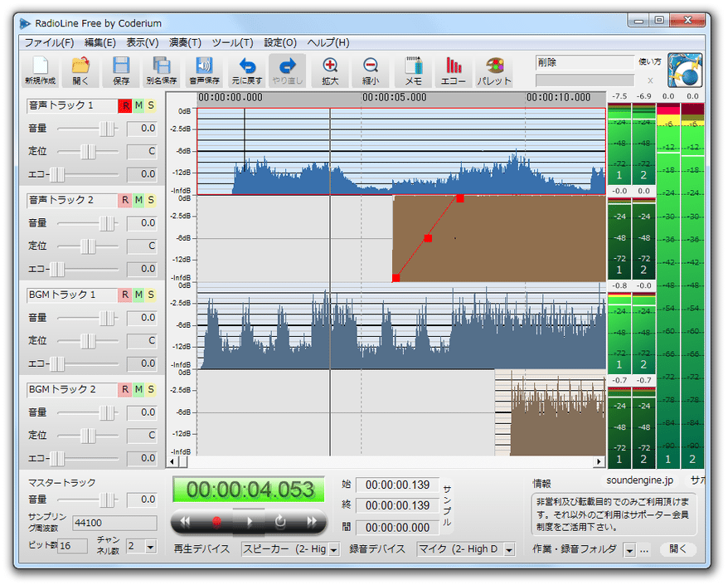Image resolution: width=728 pixels, height=585 pixels.
Task: Expand the チャンネル数 channel dropdown
Action: [150, 547]
